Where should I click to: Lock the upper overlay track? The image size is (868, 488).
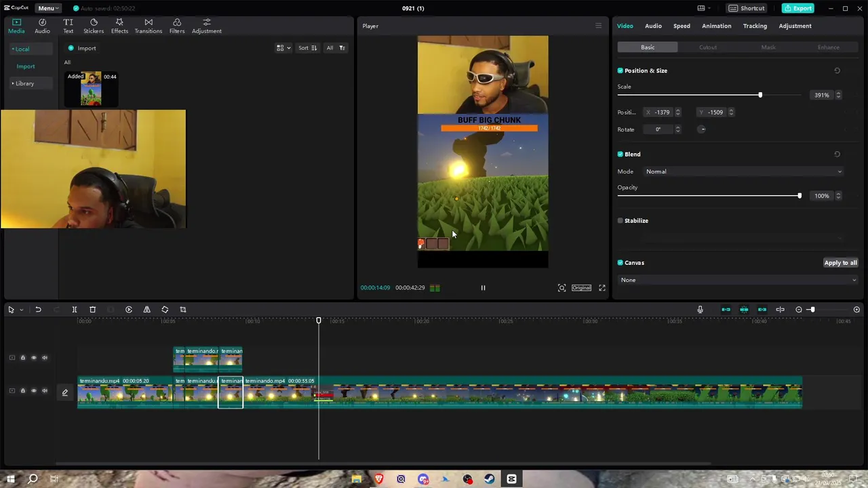[x=22, y=358]
